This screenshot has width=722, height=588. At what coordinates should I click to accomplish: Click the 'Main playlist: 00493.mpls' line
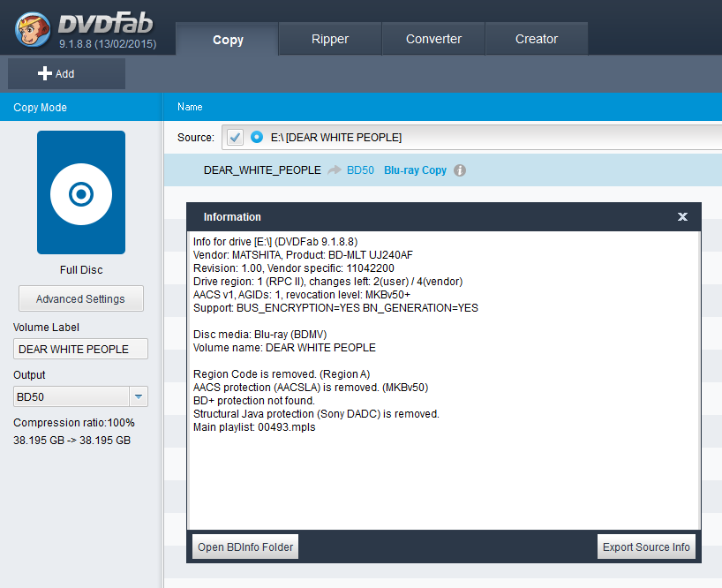click(254, 427)
